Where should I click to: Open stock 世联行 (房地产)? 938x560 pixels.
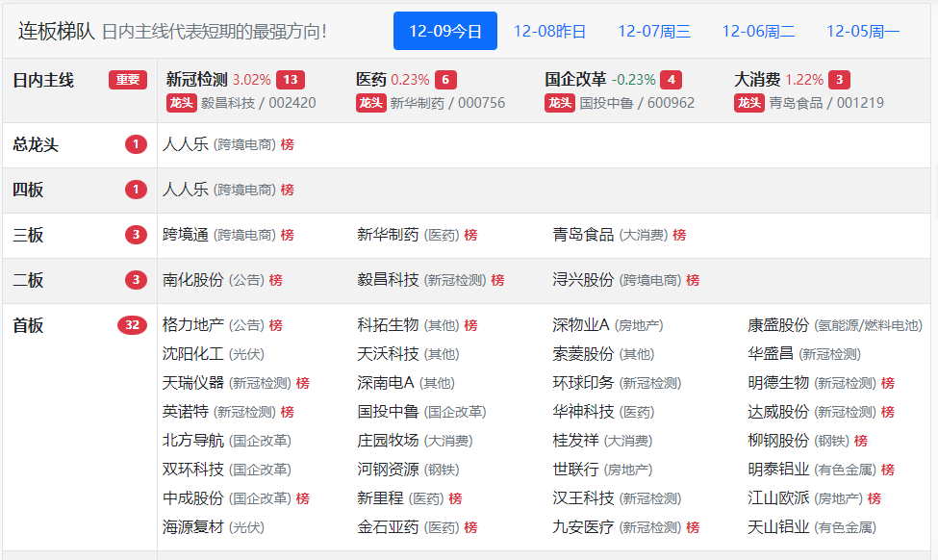click(x=575, y=469)
